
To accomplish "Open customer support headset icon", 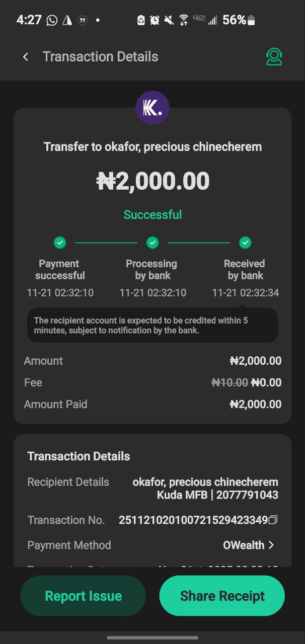I will 274,57.
